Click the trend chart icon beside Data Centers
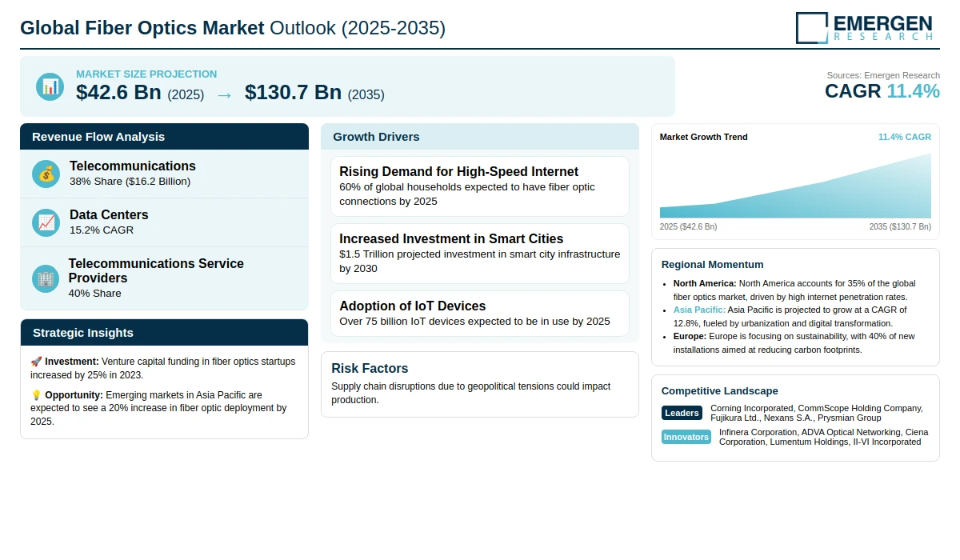This screenshot has height=560, width=960. [x=46, y=222]
